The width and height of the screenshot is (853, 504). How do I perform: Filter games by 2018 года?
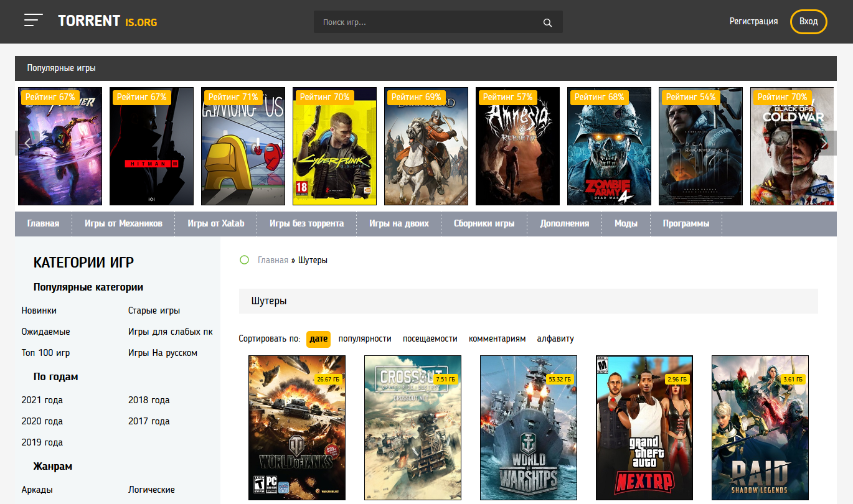click(149, 400)
